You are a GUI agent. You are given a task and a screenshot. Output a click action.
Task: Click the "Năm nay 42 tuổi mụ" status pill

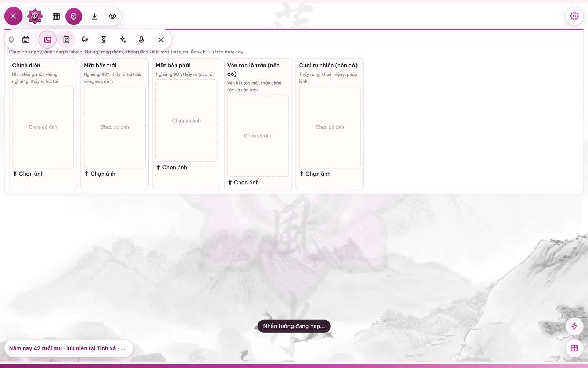(x=69, y=348)
